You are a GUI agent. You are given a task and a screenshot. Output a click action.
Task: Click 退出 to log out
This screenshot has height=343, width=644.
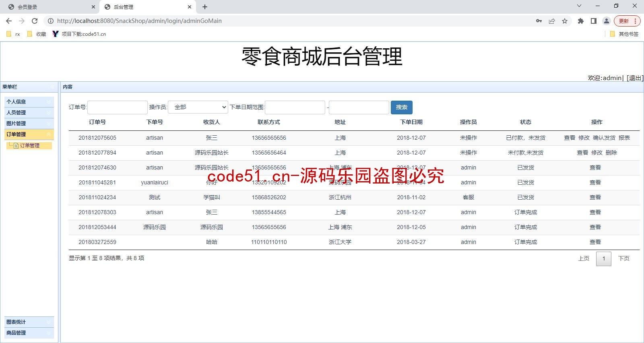[635, 78]
